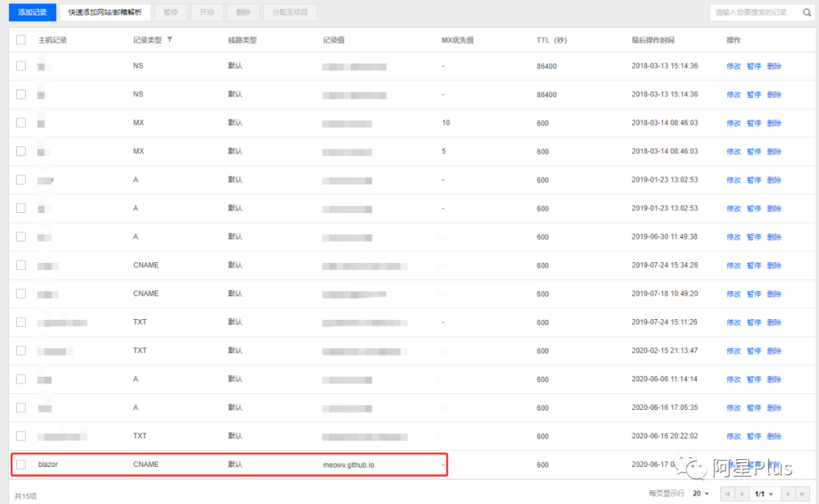Image resolution: width=819 pixels, height=504 pixels.
Task: Click 暂停 in 2019-07-18 10:49:20 row
Action: pos(754,294)
